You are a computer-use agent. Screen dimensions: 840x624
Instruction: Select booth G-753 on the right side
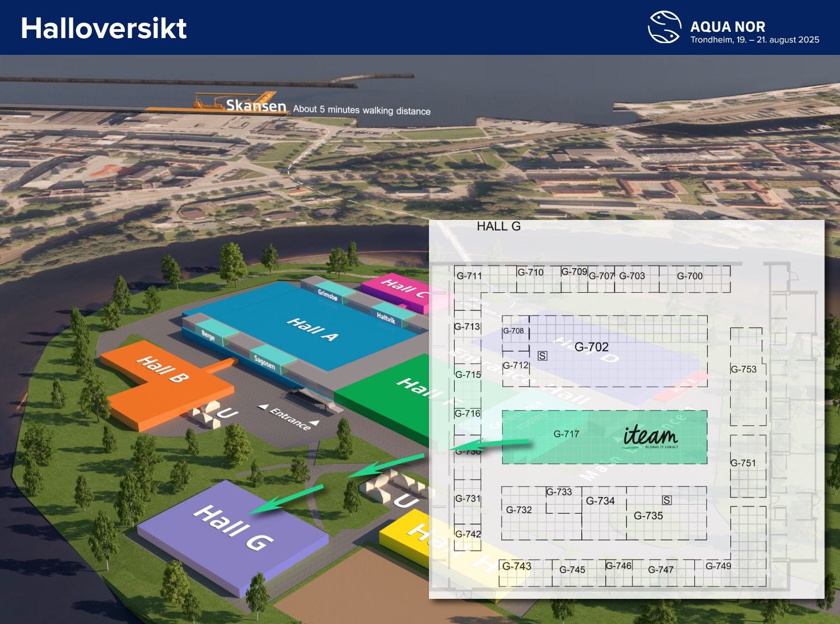(744, 369)
